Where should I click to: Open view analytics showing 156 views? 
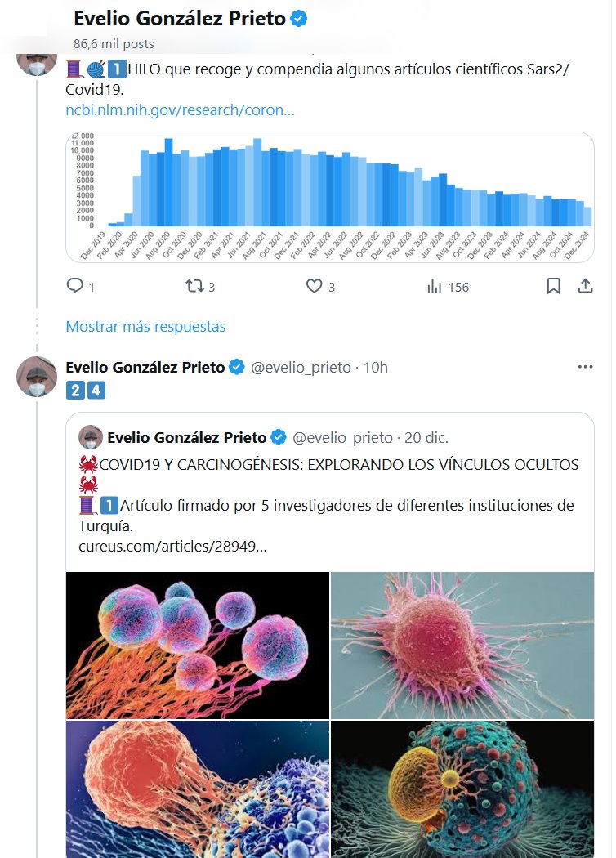(435, 286)
